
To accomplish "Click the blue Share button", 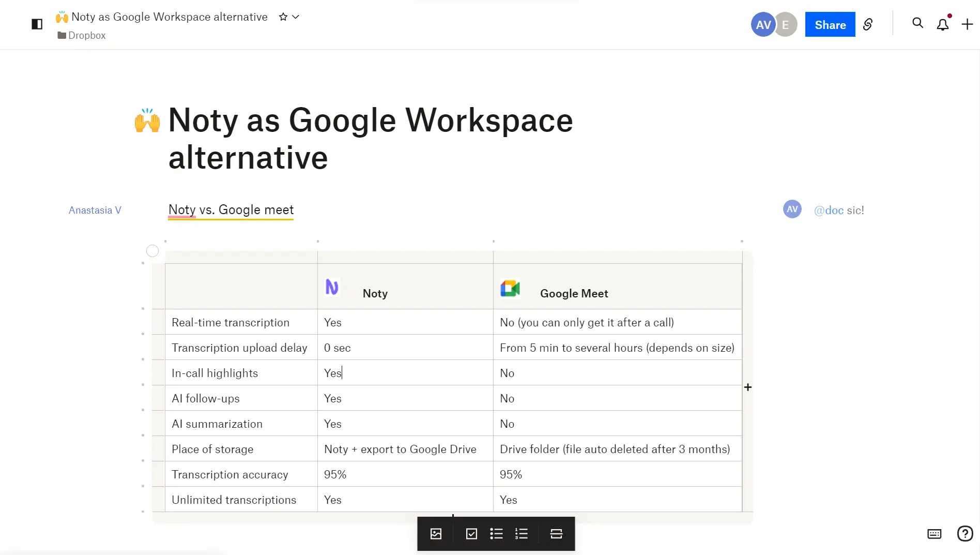I will (830, 24).
